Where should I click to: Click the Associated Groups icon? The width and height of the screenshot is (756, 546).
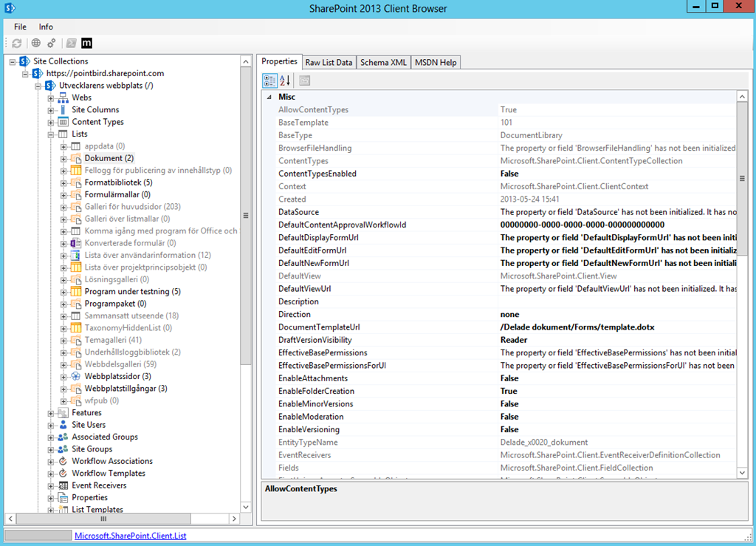click(x=63, y=437)
